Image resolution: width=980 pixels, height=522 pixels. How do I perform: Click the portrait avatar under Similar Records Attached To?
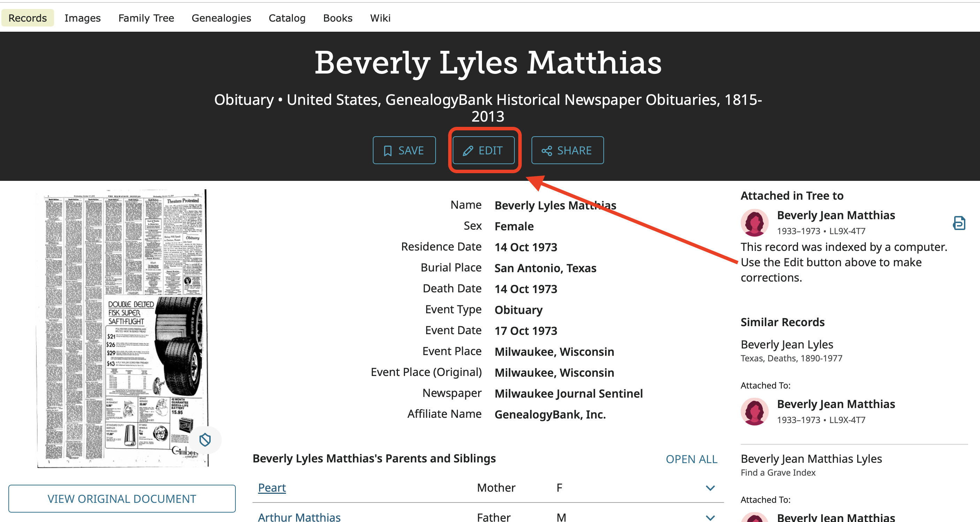(754, 412)
